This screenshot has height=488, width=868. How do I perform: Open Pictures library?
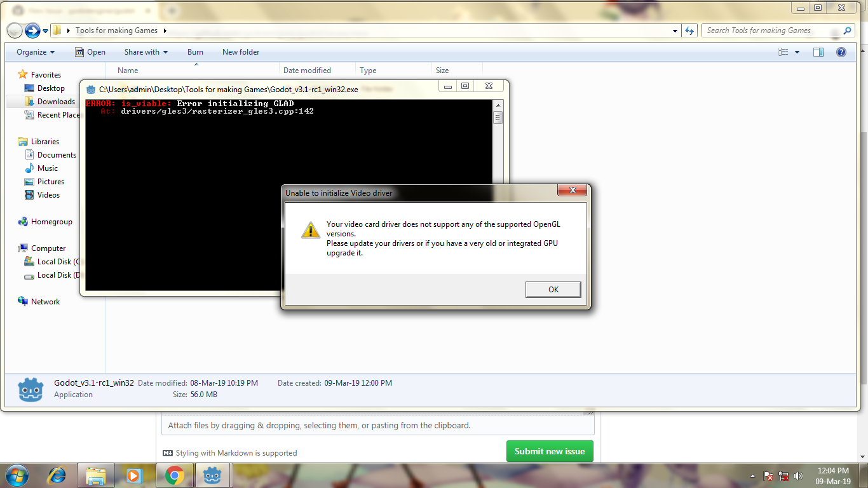pos(44,182)
